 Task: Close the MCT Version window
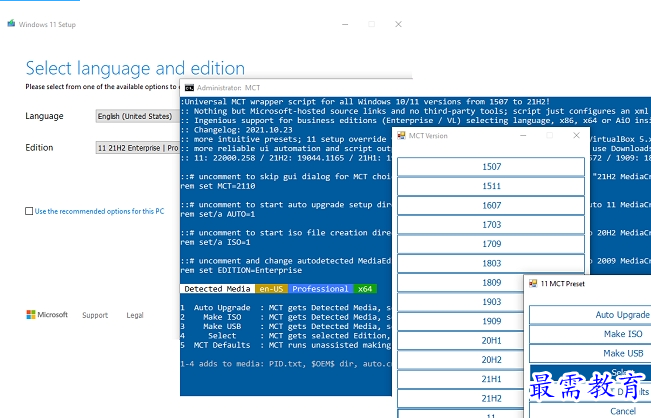[576, 135]
